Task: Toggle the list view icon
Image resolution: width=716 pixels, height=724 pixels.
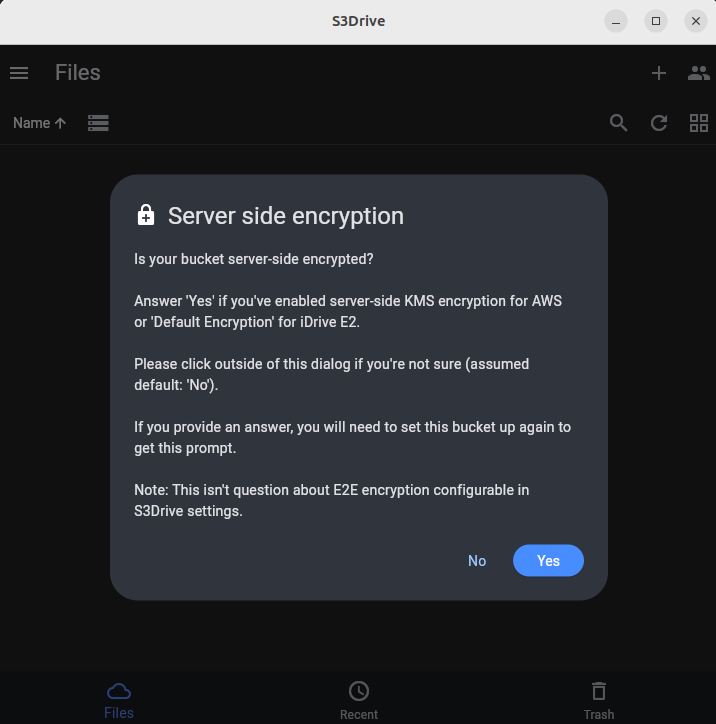Action: coord(98,123)
